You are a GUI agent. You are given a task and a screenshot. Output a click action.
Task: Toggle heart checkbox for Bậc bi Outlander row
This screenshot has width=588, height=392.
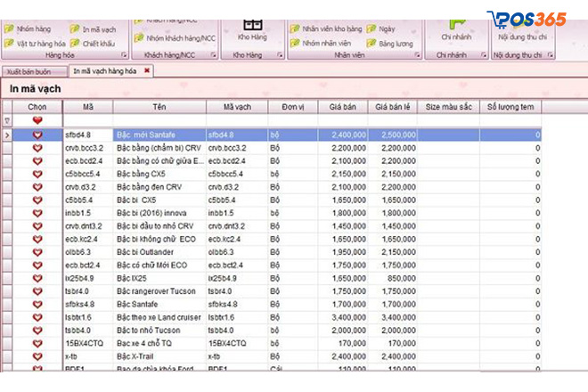[37, 252]
